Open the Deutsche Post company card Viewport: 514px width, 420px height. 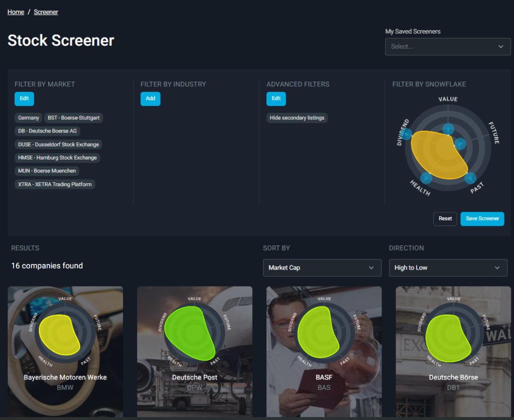[195, 352]
